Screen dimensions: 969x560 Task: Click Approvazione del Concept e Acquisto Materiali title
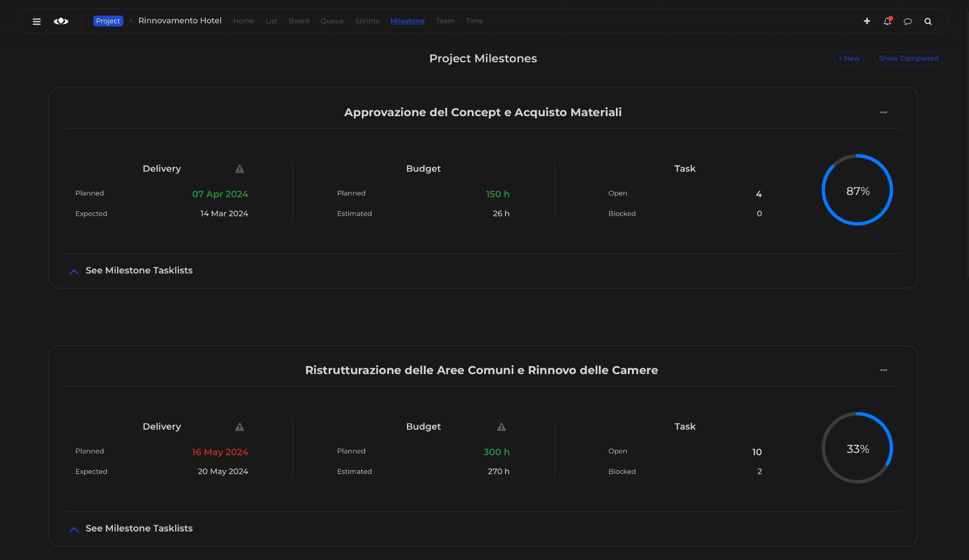483,113
